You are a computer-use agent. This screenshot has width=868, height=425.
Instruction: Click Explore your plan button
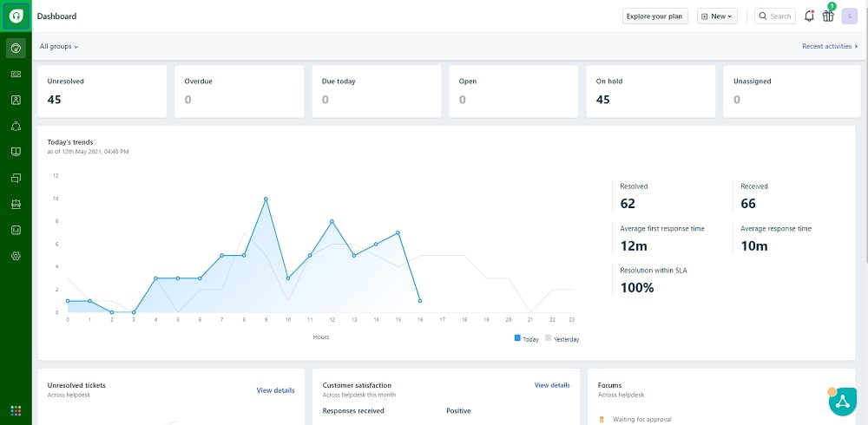(654, 16)
